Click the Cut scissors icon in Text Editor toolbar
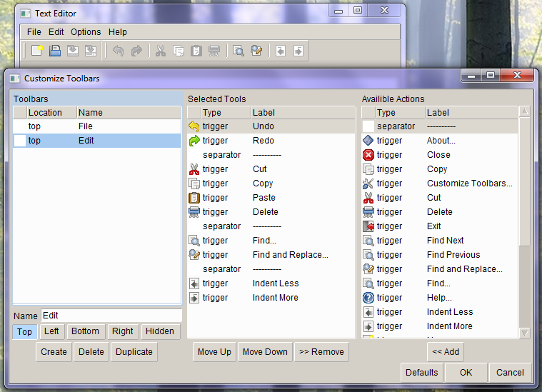Image resolution: width=542 pixels, height=392 pixels. click(x=161, y=51)
